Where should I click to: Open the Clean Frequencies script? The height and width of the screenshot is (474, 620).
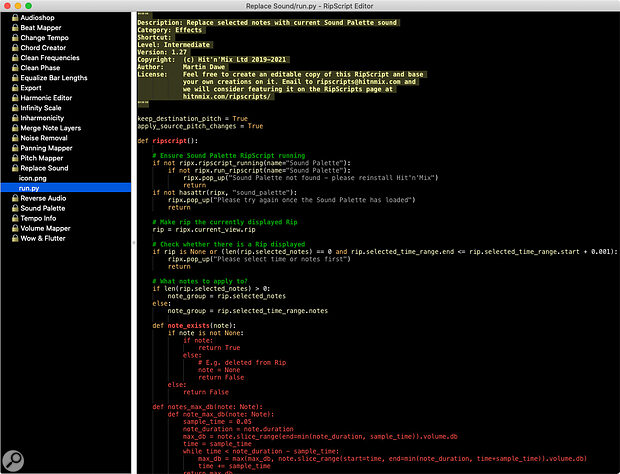coord(50,58)
